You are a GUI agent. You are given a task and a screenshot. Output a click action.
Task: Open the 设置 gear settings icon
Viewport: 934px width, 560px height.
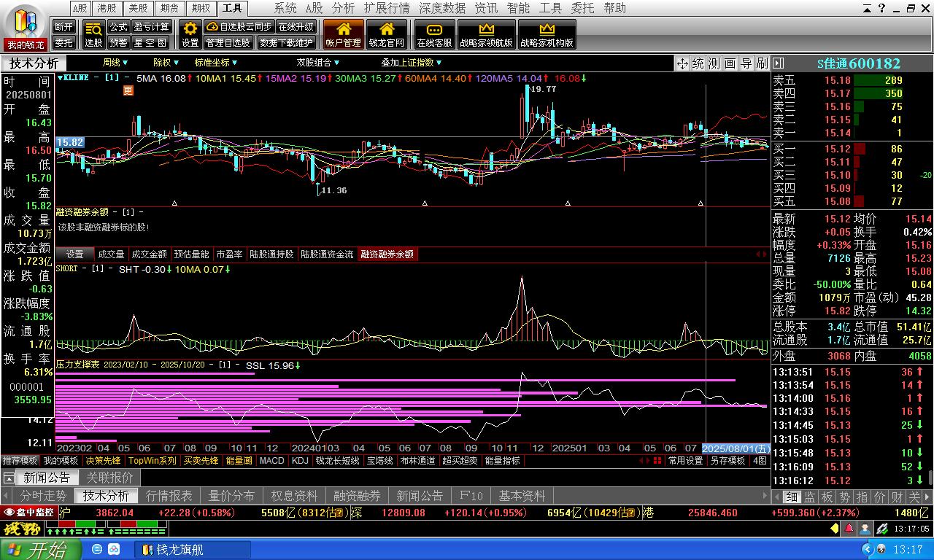[x=190, y=34]
